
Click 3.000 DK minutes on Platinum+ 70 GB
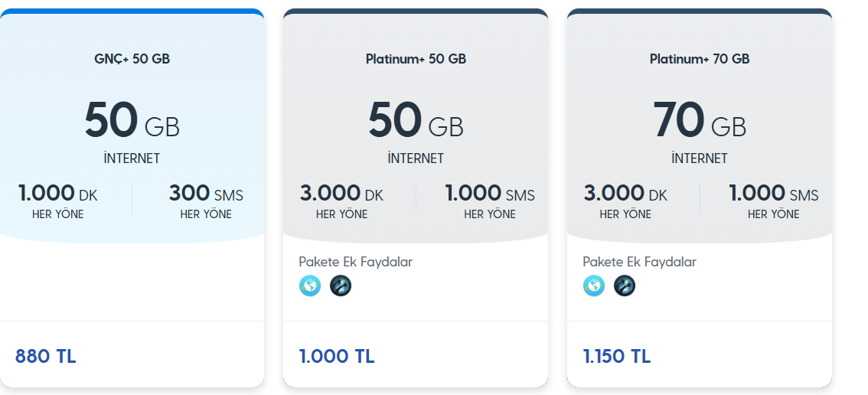pyautogui.click(x=625, y=194)
